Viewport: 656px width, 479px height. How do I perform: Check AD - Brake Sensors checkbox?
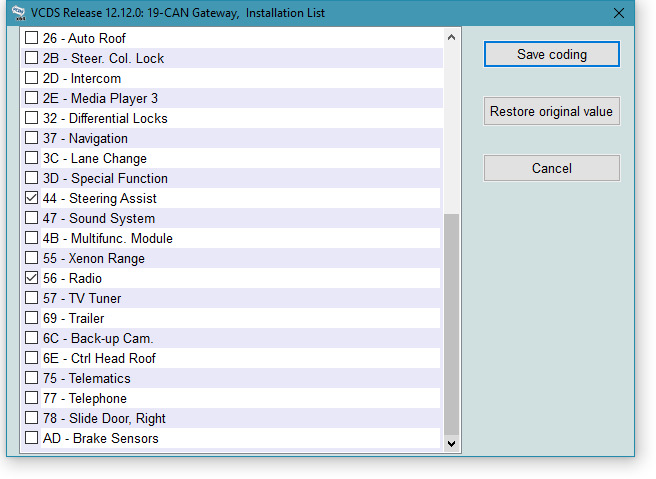pyautogui.click(x=31, y=438)
